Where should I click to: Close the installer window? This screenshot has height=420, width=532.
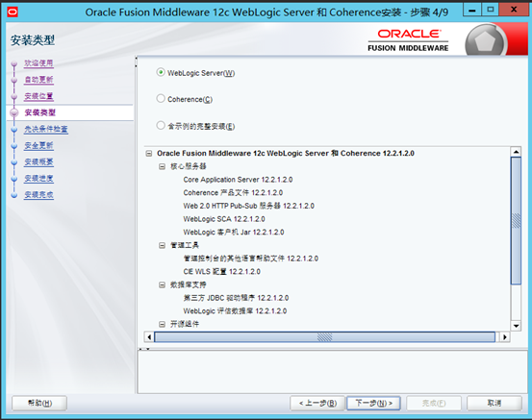click(x=514, y=10)
